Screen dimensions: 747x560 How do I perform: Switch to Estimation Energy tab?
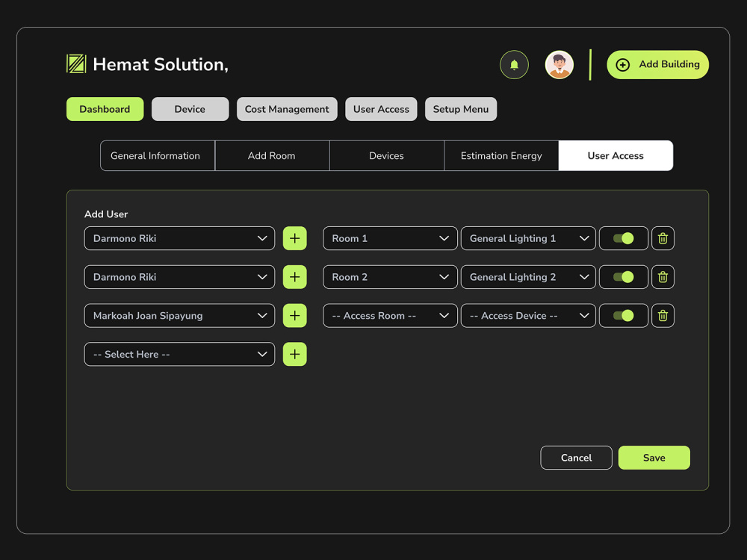tap(501, 156)
